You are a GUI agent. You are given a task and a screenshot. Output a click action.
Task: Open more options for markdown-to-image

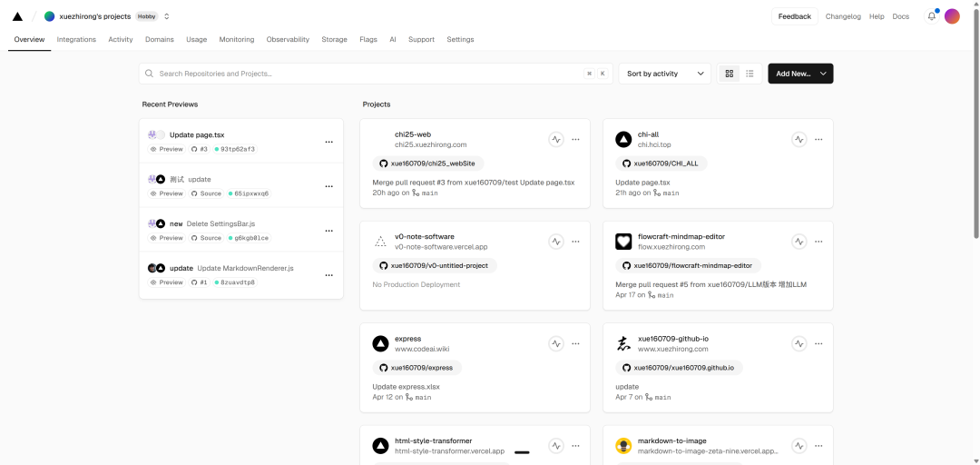pyautogui.click(x=818, y=446)
